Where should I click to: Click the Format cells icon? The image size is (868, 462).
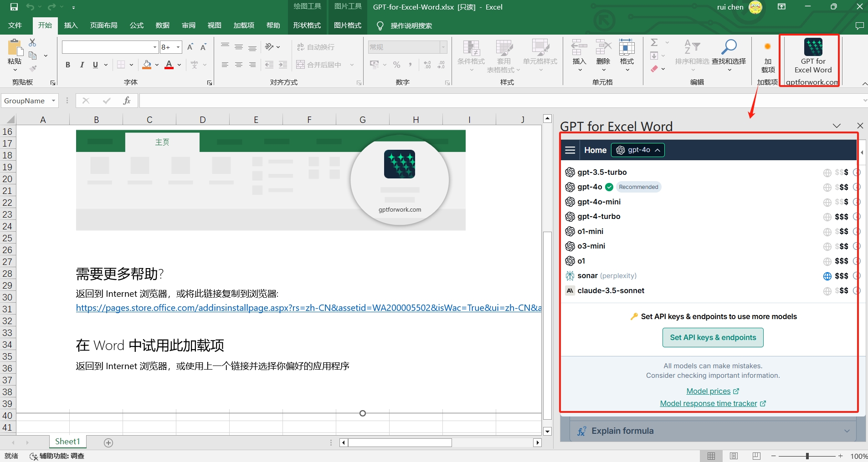pos(627,47)
